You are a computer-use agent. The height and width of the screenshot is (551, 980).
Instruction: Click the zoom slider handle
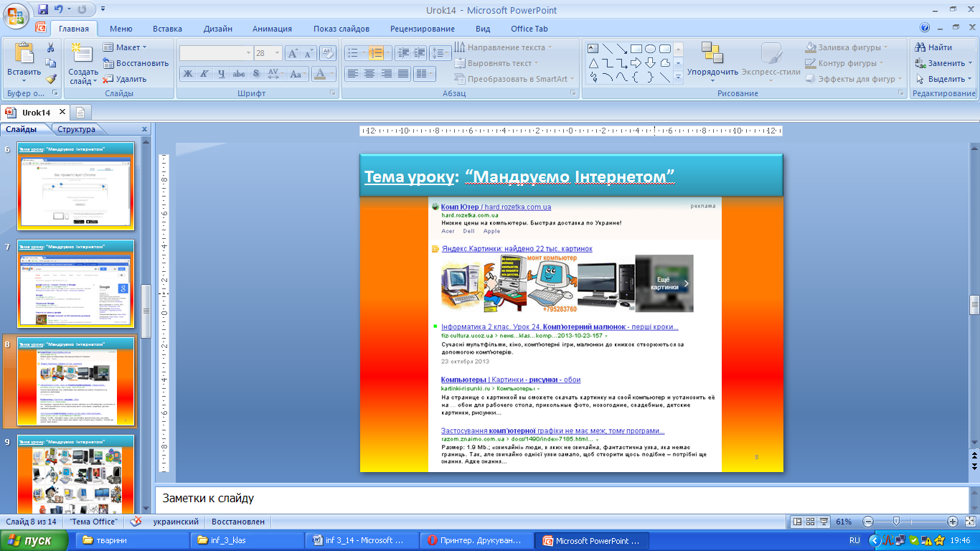[896, 522]
